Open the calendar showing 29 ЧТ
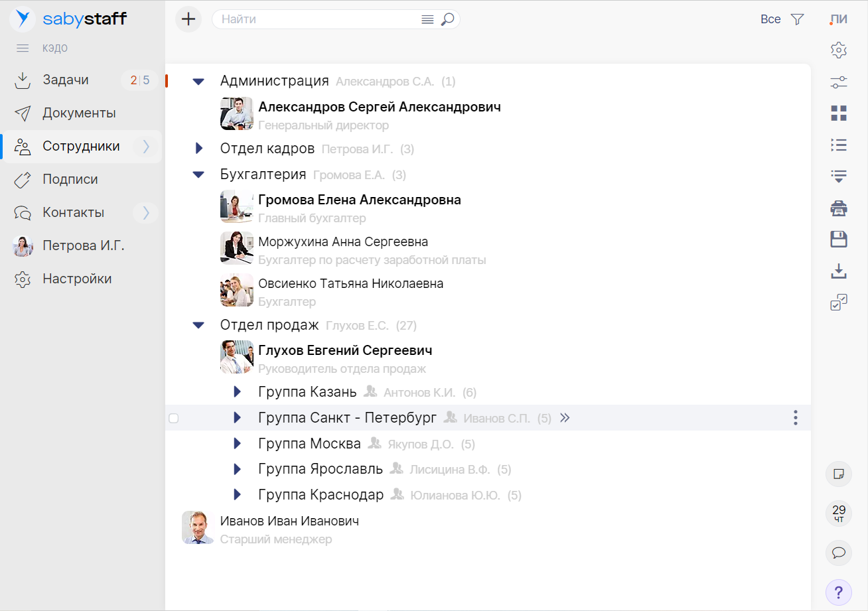 click(x=838, y=513)
